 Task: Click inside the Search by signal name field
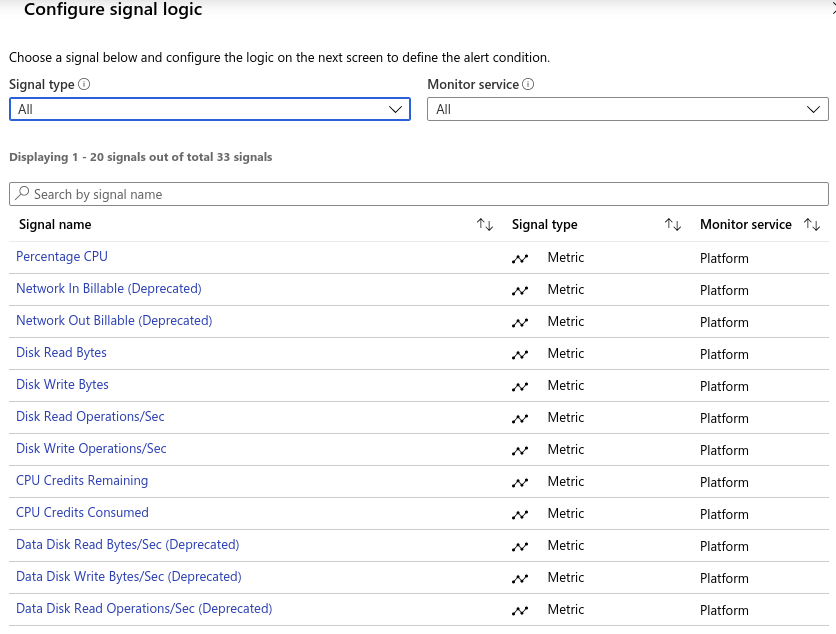[200, 193]
